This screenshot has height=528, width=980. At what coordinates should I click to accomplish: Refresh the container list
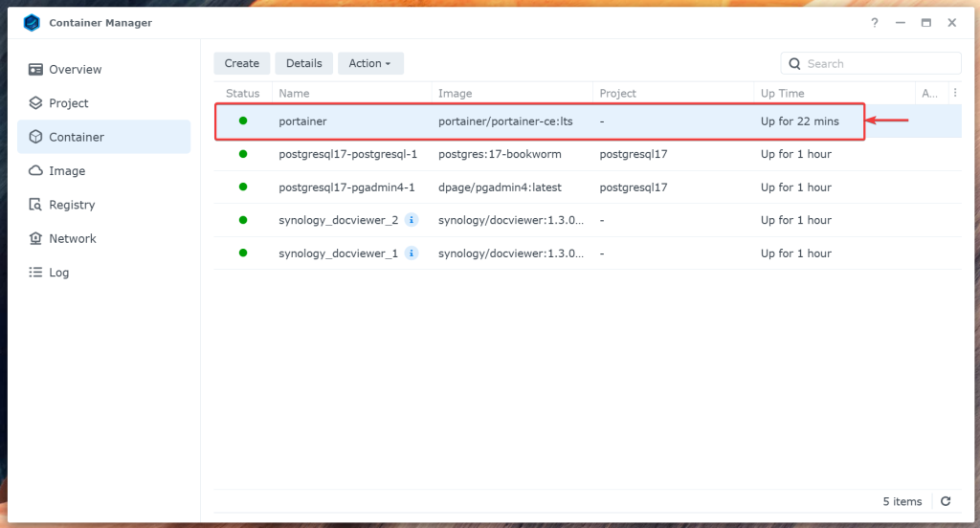click(946, 501)
